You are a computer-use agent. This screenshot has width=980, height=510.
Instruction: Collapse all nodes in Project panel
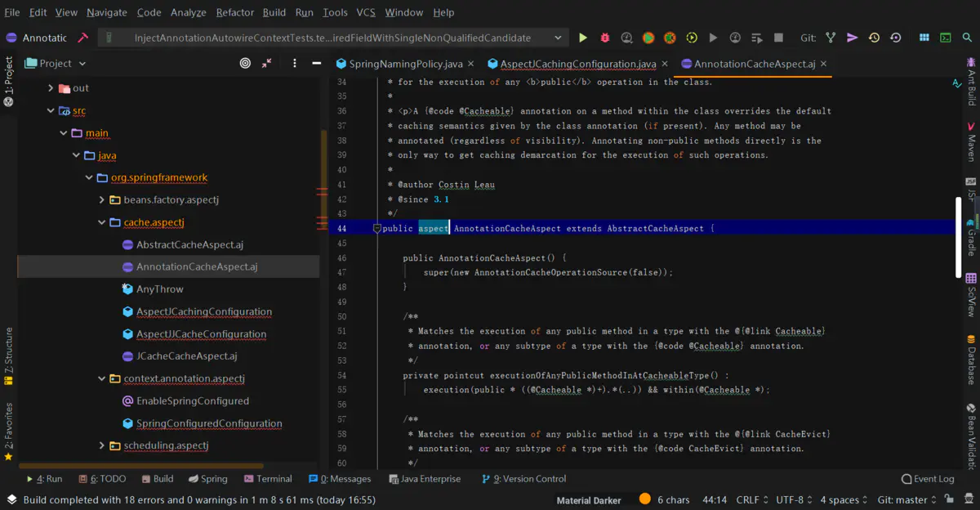point(267,63)
